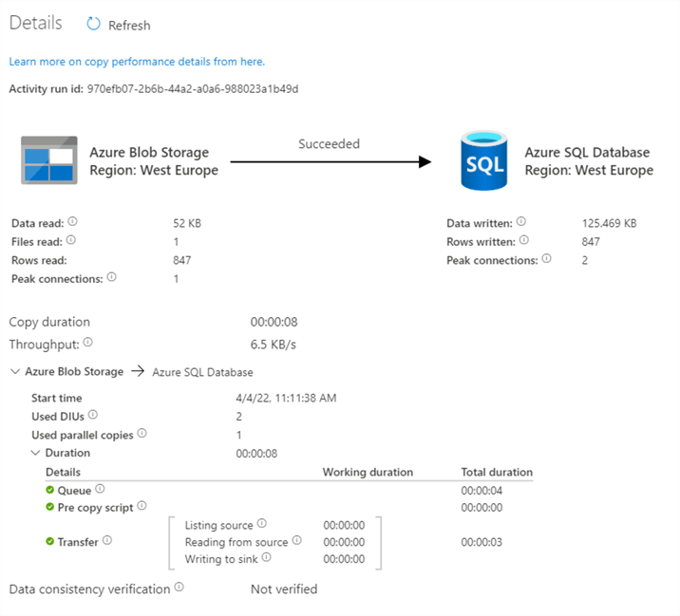680x616 pixels.
Task: Collapse the Duration section chevron
Action: point(35,453)
